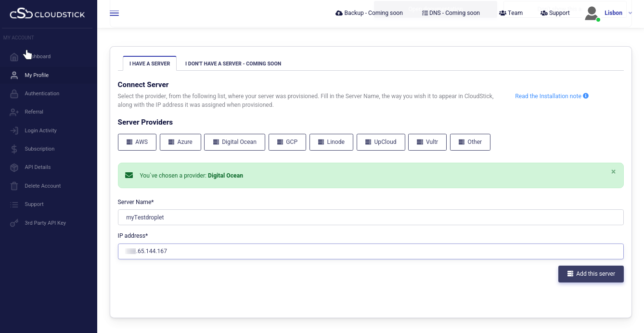The width and height of the screenshot is (644, 333).
Task: Click the Subscription dollar icon
Action: [14, 149]
